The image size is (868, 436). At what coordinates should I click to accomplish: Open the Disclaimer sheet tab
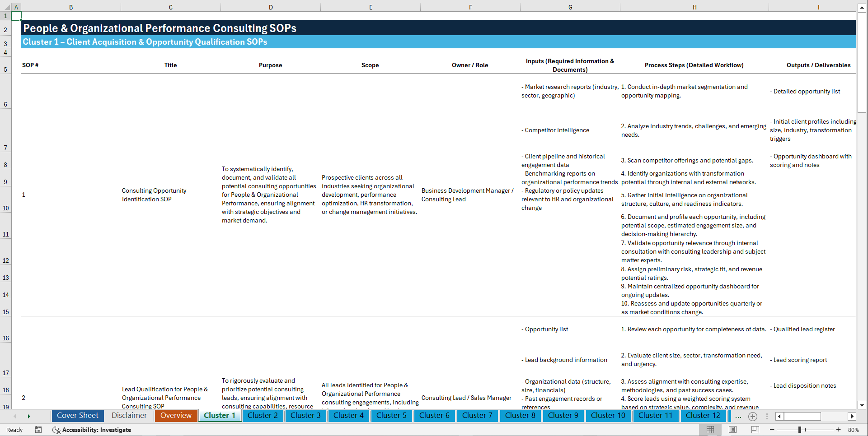(129, 416)
